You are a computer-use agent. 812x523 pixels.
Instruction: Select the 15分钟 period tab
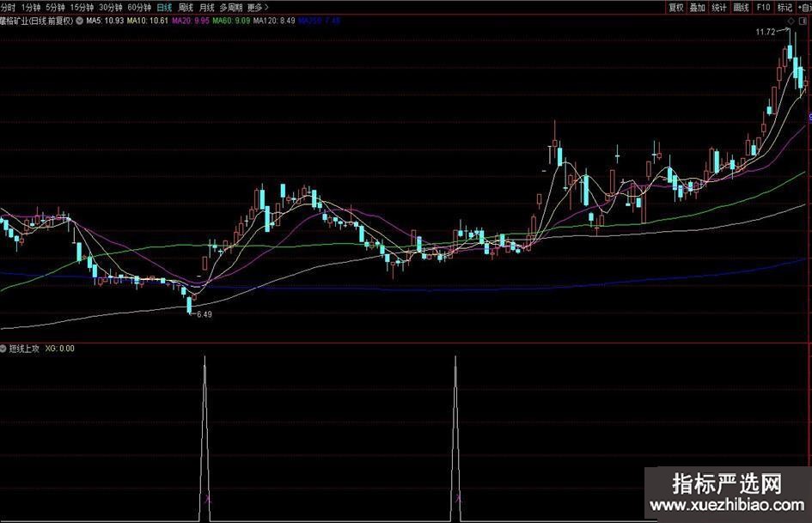[82, 8]
